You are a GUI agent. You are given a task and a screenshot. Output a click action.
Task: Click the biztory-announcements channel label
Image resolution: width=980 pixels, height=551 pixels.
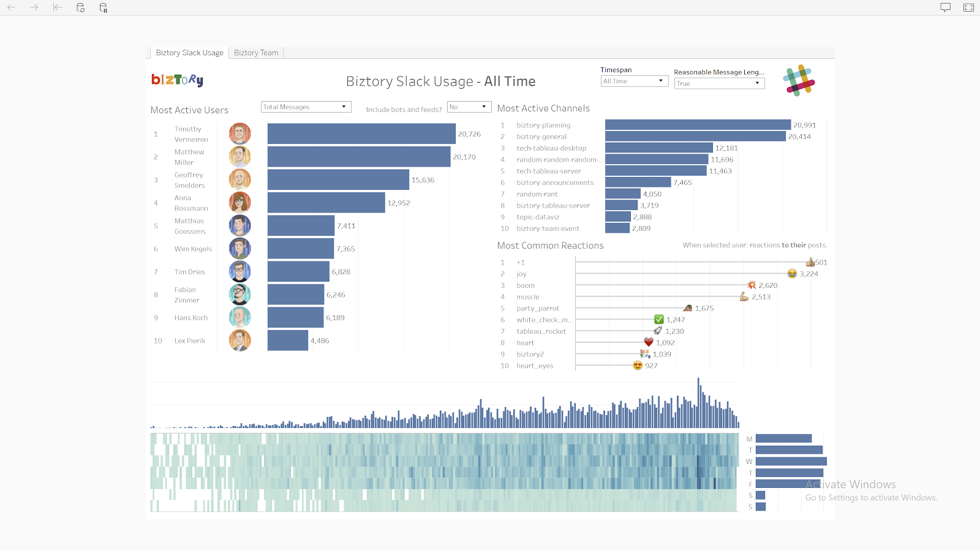[555, 182]
